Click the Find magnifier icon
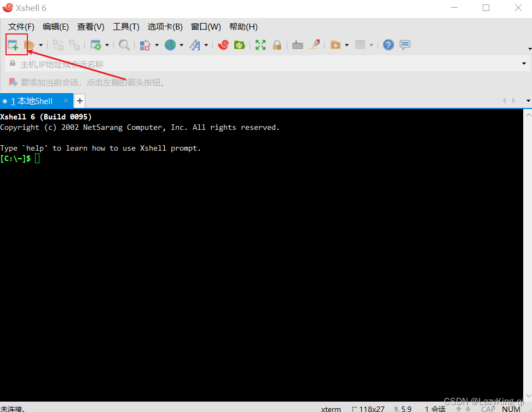The height and width of the screenshot is (412, 532). coord(124,45)
